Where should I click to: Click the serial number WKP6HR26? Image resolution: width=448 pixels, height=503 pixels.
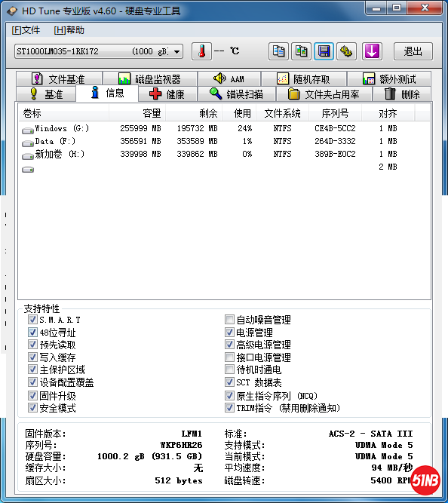[x=181, y=445]
